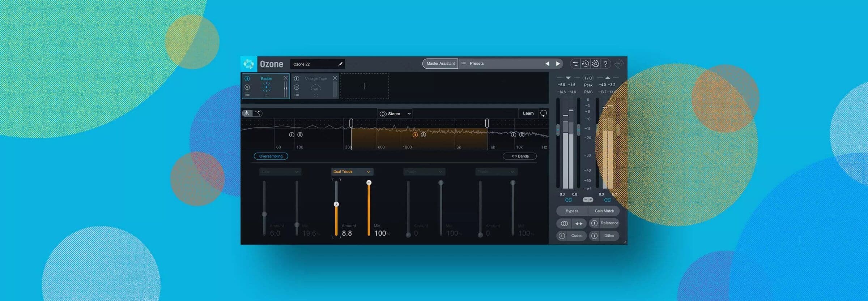This screenshot has width=868, height=301.
Task: Bypass the orange mid band
Action: 415,135
